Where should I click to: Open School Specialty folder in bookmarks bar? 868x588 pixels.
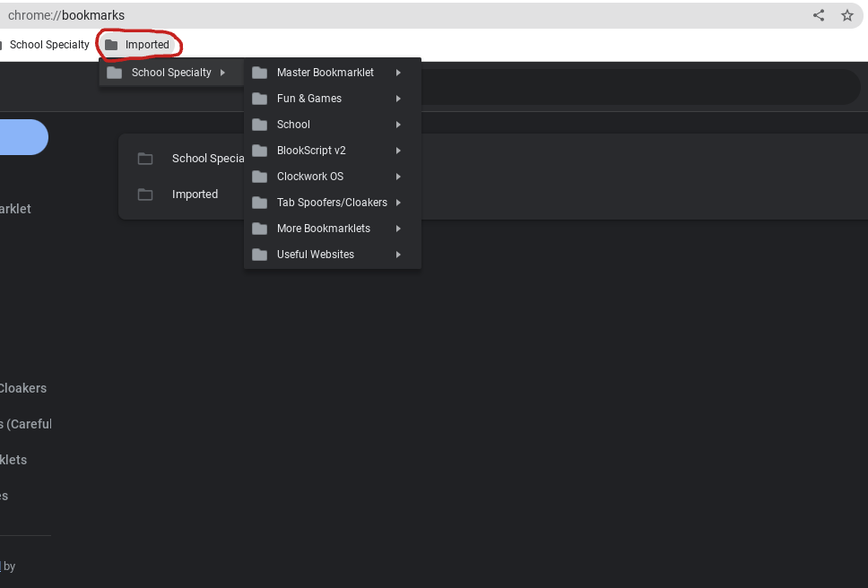pos(46,45)
